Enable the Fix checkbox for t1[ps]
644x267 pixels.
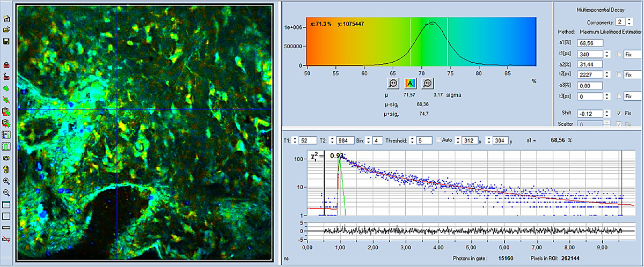619,54
